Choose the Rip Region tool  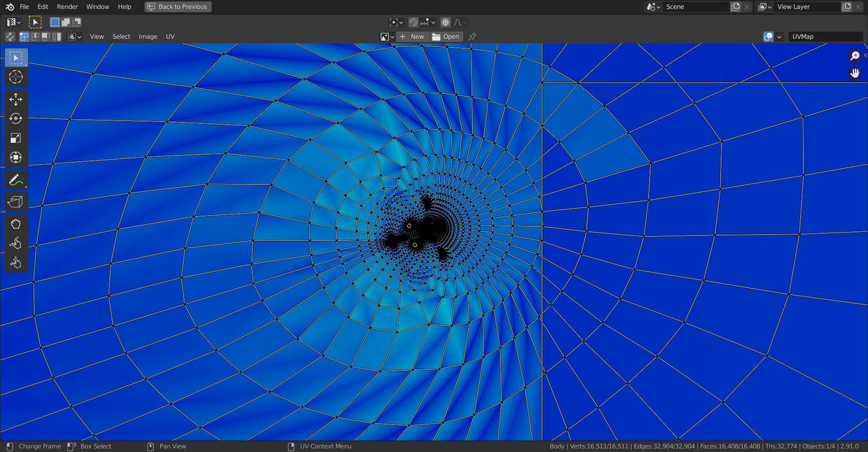[16, 202]
